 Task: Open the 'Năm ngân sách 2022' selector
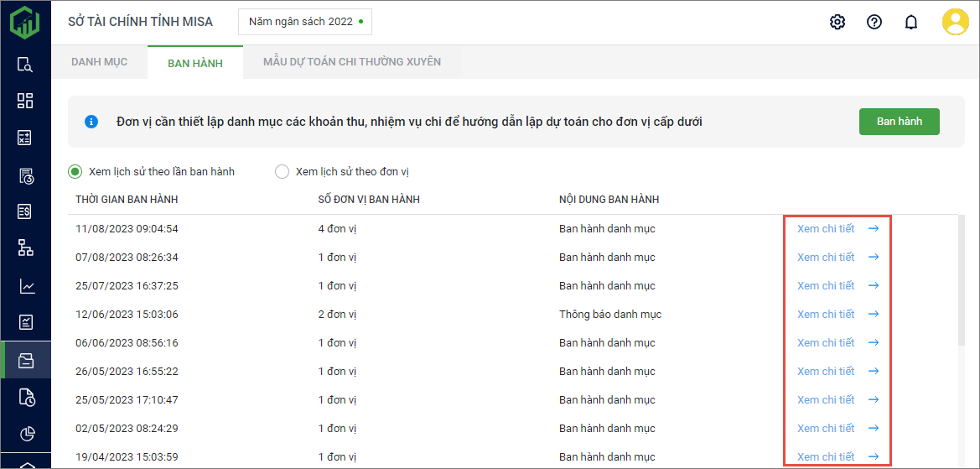(305, 22)
